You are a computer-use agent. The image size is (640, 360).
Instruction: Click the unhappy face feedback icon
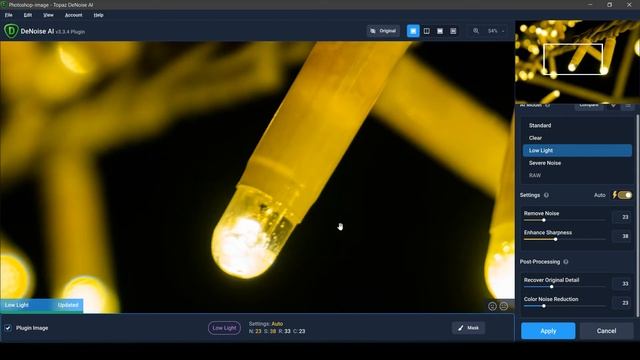pyautogui.click(x=504, y=306)
